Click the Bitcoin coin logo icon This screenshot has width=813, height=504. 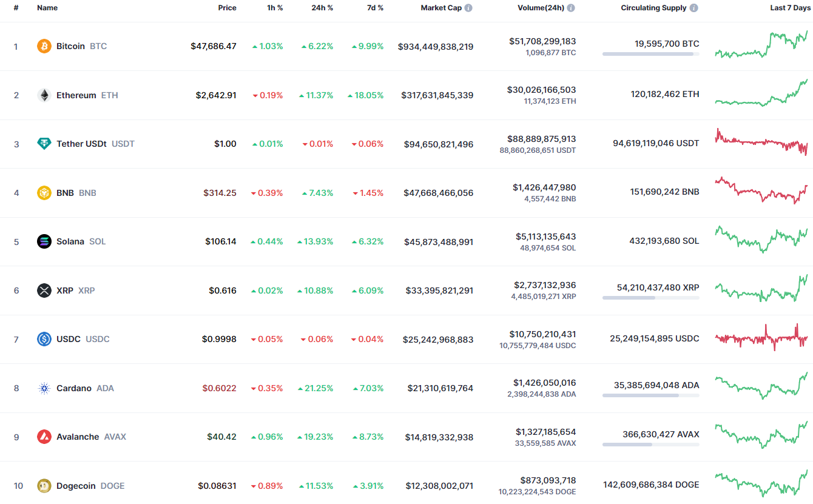[x=44, y=46]
